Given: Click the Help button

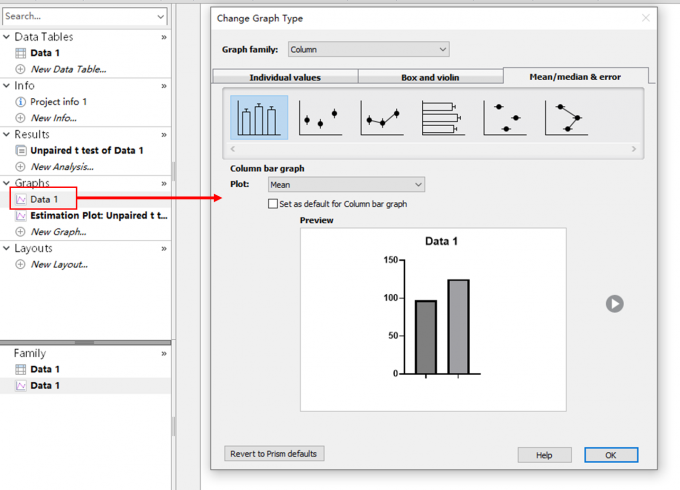Looking at the screenshot, I should [544, 455].
